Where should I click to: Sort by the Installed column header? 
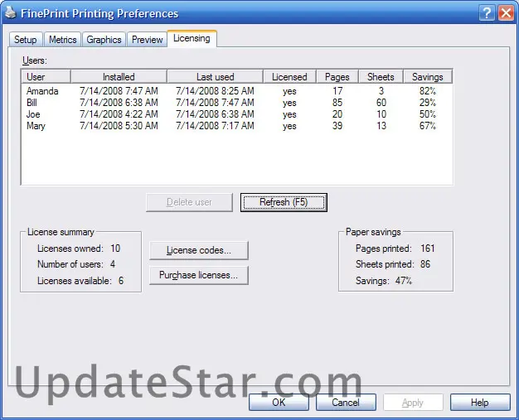pos(119,77)
